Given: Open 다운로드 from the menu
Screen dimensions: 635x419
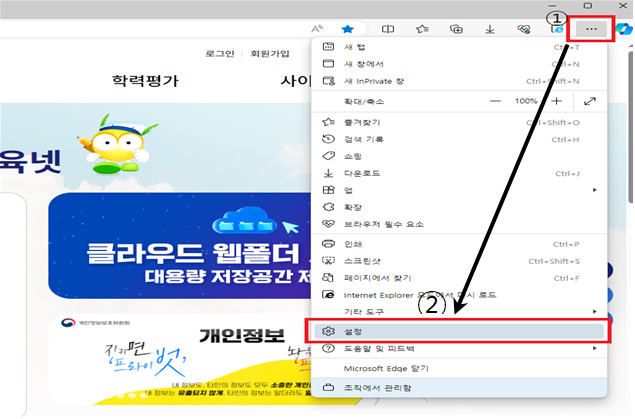Looking at the screenshot, I should [459, 173].
